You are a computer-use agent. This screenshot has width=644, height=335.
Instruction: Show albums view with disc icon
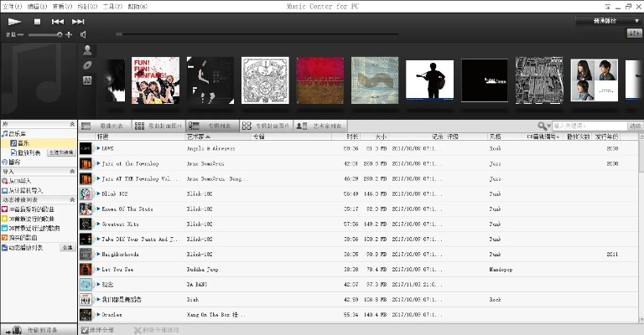pyautogui.click(x=87, y=64)
